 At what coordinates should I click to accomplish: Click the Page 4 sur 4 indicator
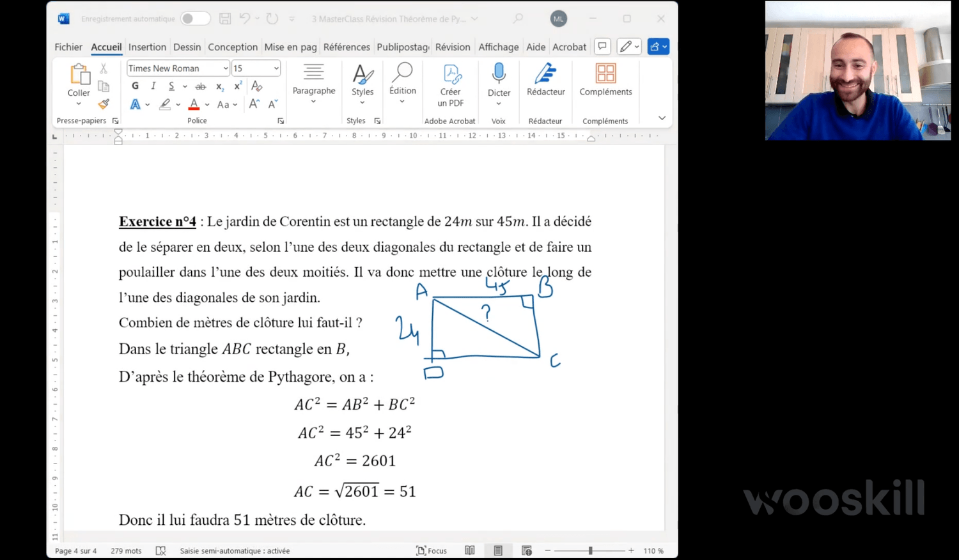[76, 550]
